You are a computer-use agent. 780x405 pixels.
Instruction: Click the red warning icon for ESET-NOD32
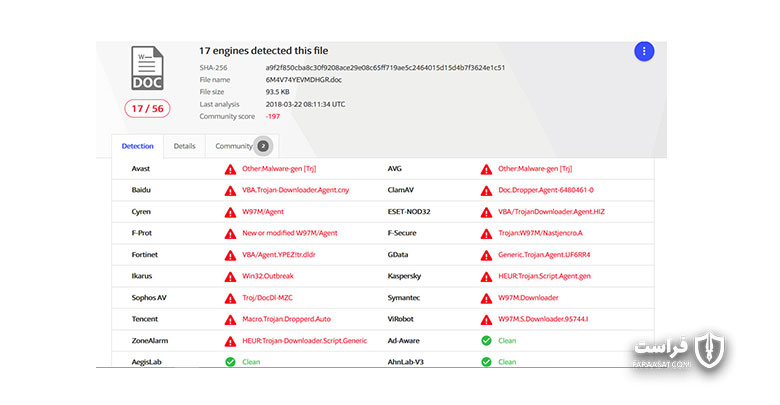coord(486,212)
